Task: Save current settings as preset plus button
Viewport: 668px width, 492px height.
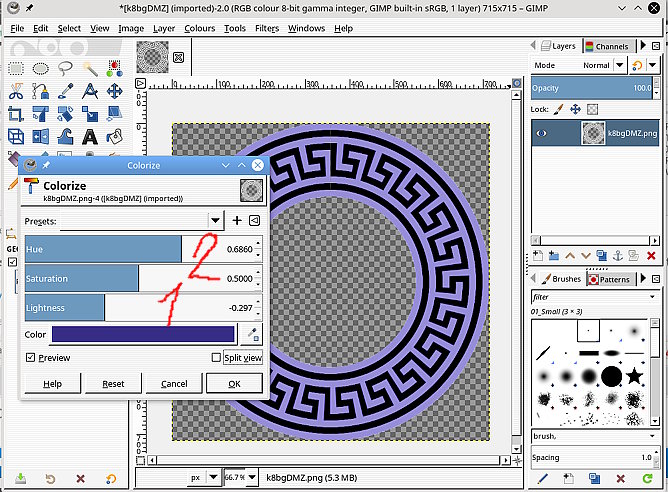Action: 237,220
